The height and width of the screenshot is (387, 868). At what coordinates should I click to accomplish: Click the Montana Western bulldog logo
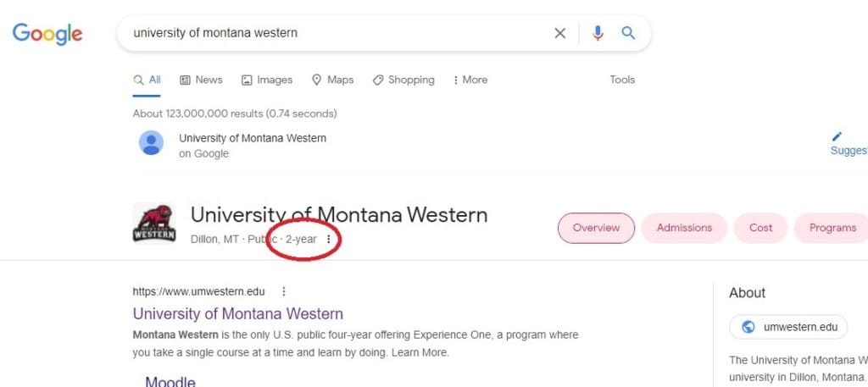pyautogui.click(x=154, y=224)
